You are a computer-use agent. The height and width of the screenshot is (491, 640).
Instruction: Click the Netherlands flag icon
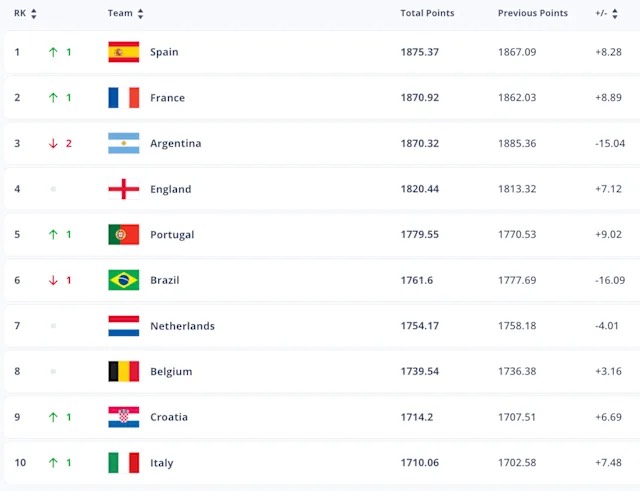click(x=124, y=326)
